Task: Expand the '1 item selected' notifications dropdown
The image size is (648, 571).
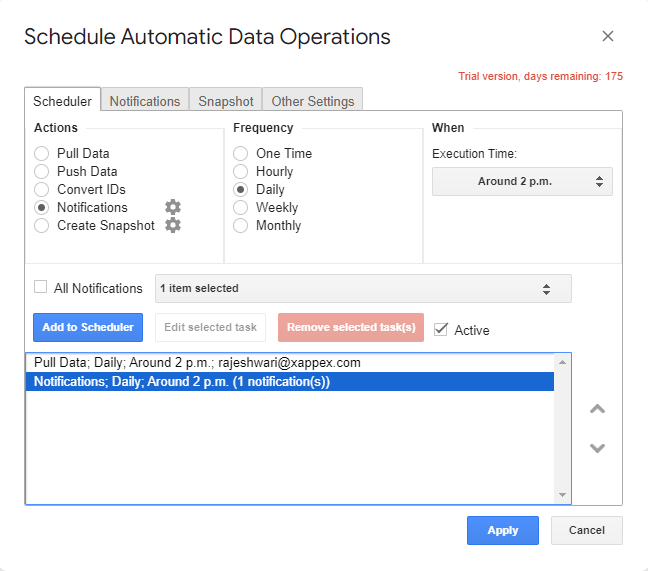Action: point(363,288)
